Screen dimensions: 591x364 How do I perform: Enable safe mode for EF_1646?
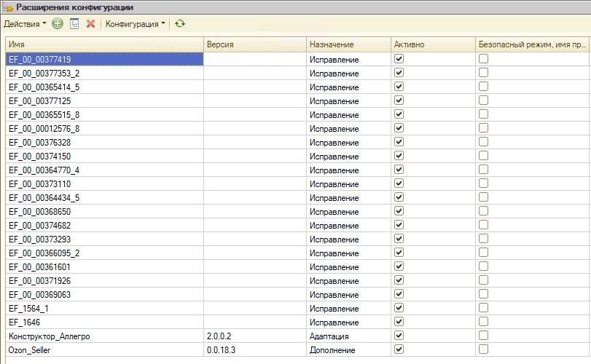(x=484, y=322)
